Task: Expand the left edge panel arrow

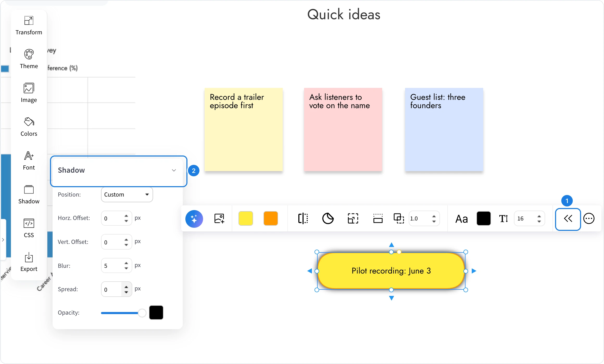Action: pos(3,240)
